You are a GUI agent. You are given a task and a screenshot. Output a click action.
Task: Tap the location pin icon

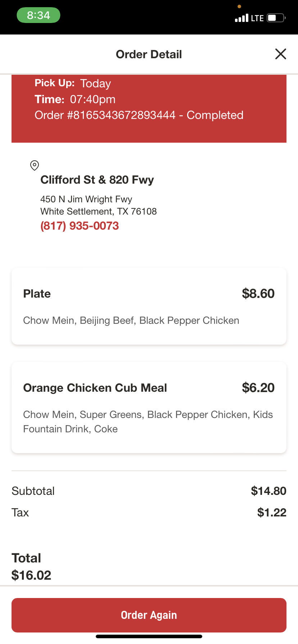tap(35, 165)
